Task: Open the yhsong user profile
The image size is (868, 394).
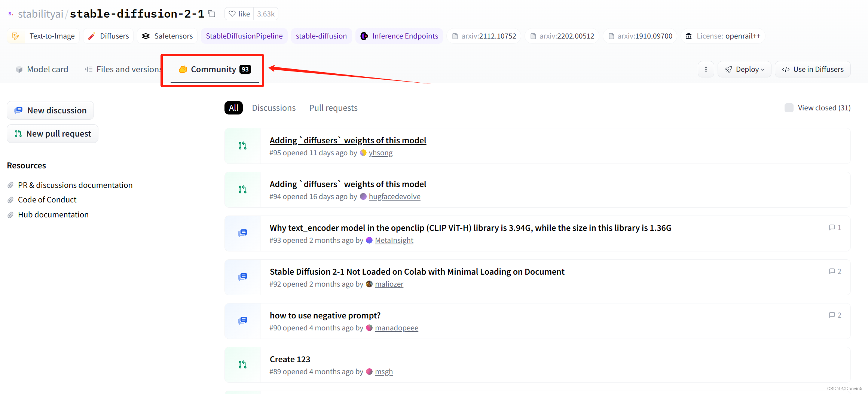Action: [380, 153]
